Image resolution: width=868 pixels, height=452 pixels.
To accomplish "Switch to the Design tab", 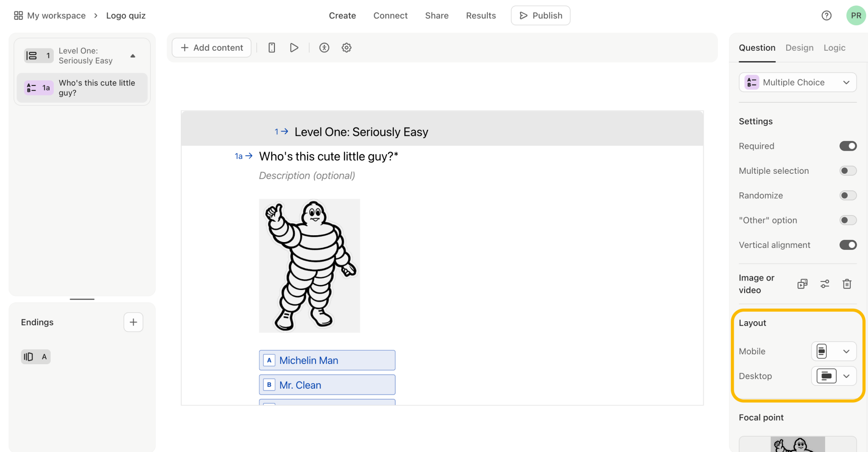I will (x=799, y=48).
